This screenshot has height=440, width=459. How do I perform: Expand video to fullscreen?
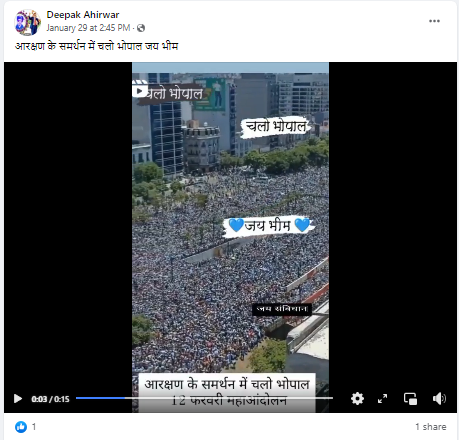click(x=383, y=398)
